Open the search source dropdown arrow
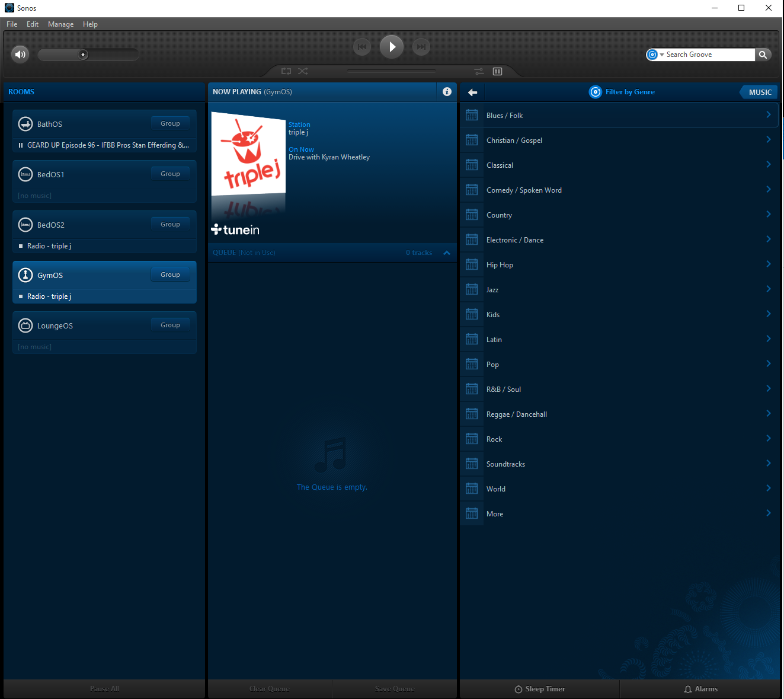The width and height of the screenshot is (784, 699). [x=661, y=55]
